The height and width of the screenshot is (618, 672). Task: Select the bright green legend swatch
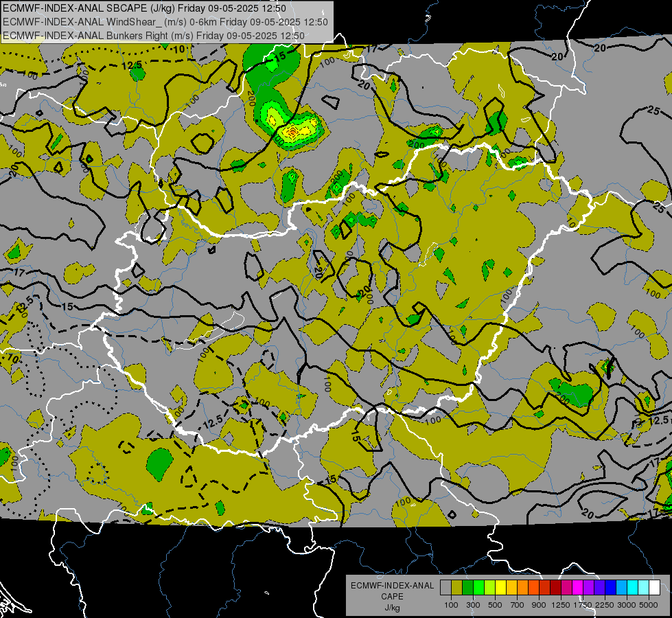click(478, 588)
